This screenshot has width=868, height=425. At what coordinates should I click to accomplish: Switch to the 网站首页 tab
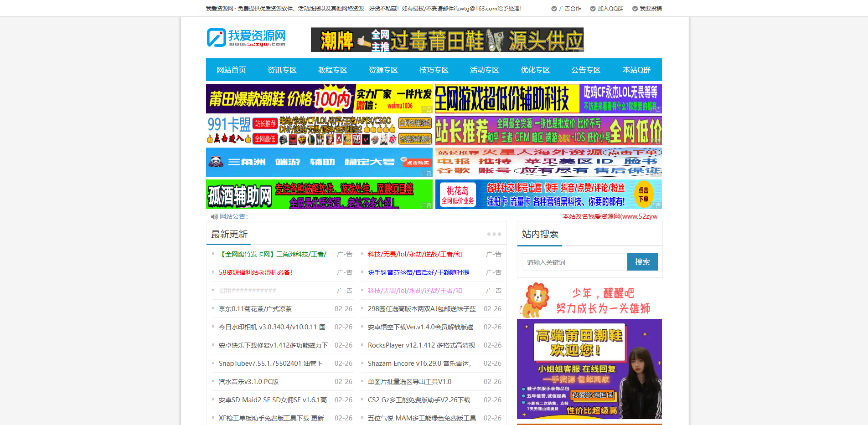point(231,70)
